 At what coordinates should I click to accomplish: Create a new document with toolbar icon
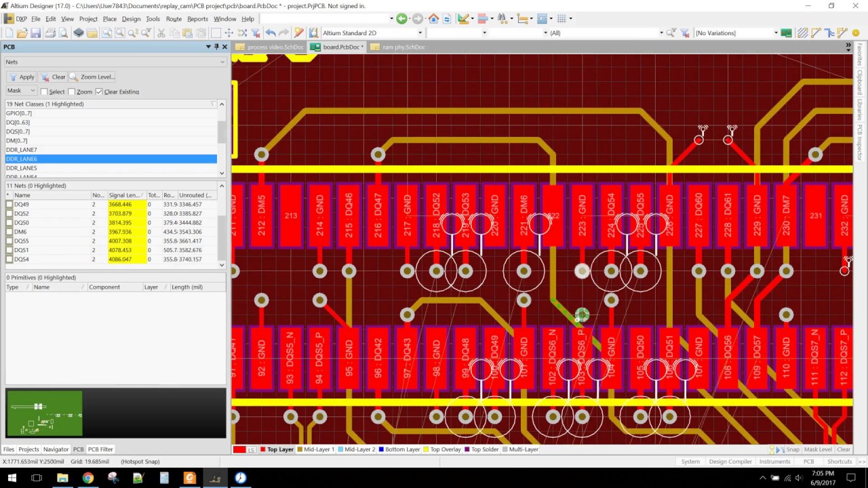(9, 33)
